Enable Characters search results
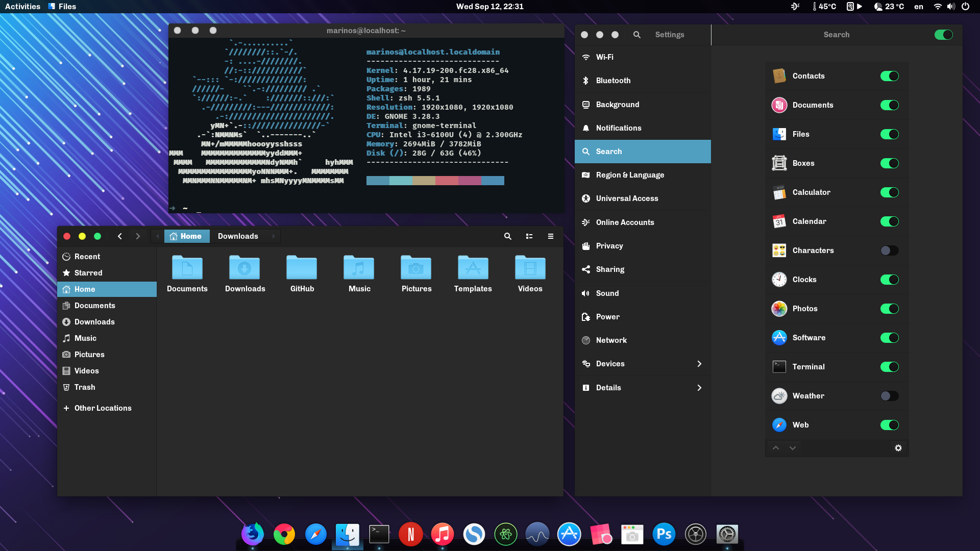The height and width of the screenshot is (551, 980). (890, 251)
